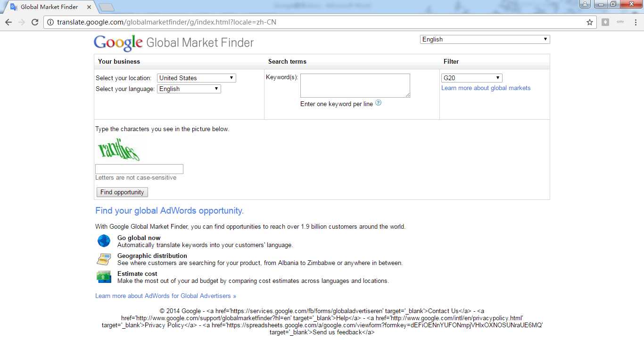Select the Global Market Finder browser tab
The height and width of the screenshot is (340, 644).
point(50,7)
